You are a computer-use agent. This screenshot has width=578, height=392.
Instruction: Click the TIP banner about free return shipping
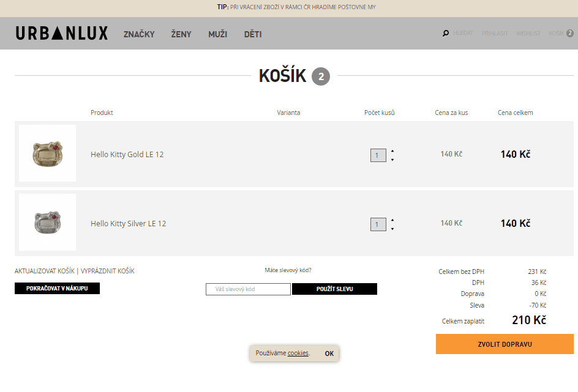pos(296,7)
